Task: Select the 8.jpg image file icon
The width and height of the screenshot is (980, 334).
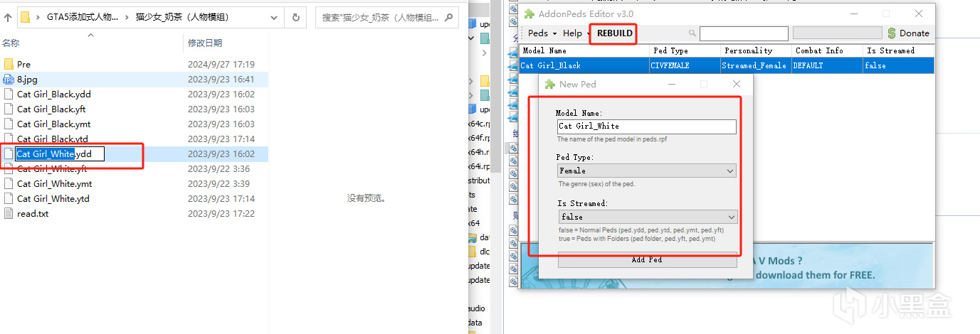Action: [x=9, y=80]
